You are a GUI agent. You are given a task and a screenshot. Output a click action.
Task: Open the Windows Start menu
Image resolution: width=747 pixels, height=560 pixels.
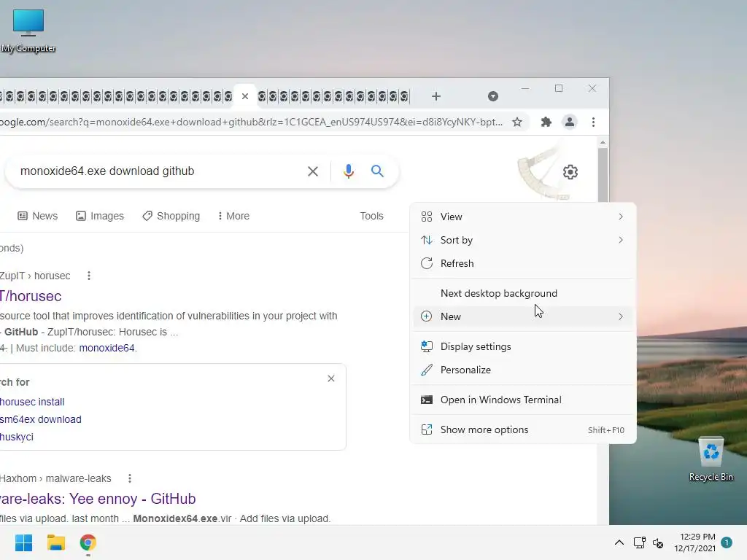point(23,542)
